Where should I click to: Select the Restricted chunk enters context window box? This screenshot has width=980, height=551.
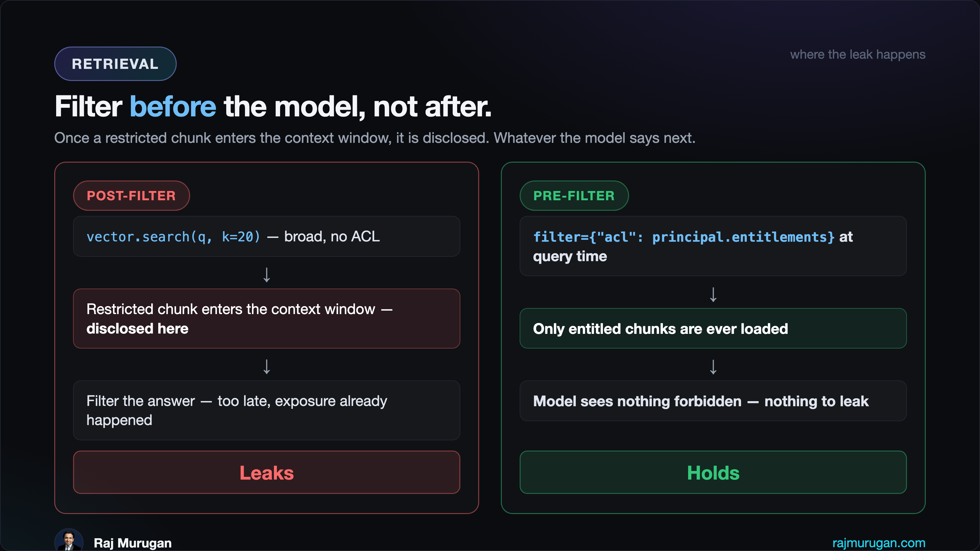pos(266,319)
